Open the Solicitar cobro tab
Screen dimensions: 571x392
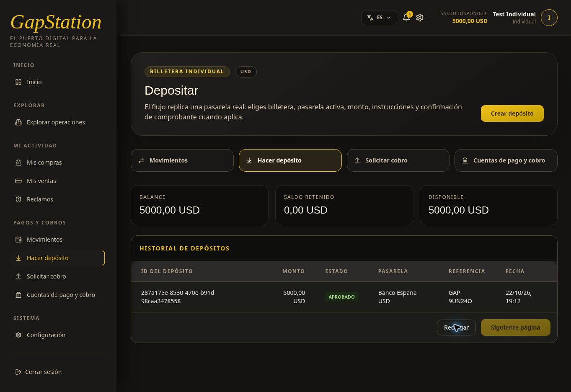click(x=398, y=160)
